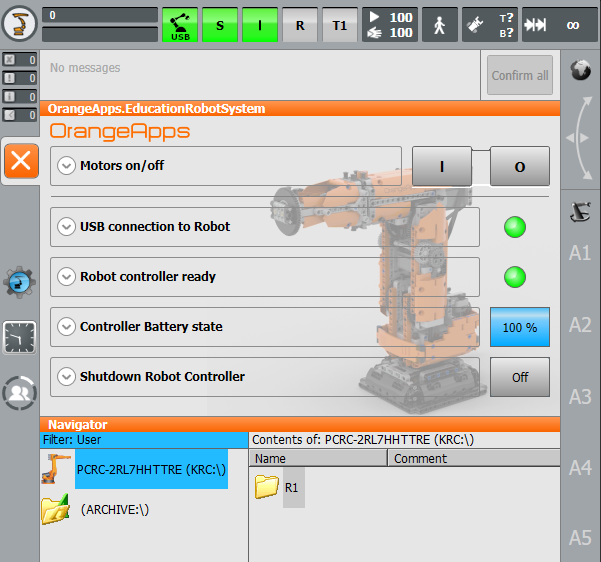Click the info messages counter icon

(20, 97)
